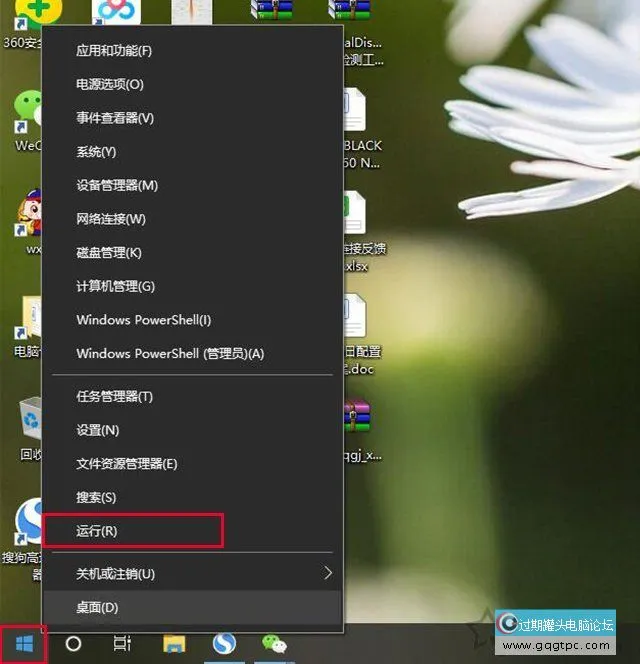
Task: Select the Recycle Bin desktop icon
Action: (30, 428)
